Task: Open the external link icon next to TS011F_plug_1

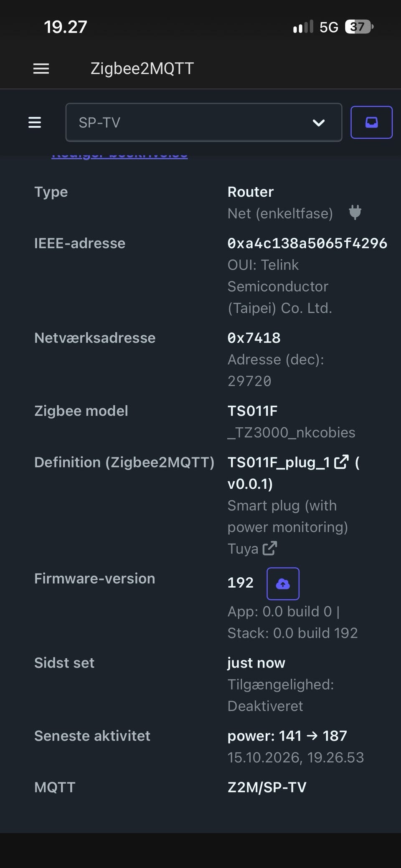Action: click(x=341, y=462)
